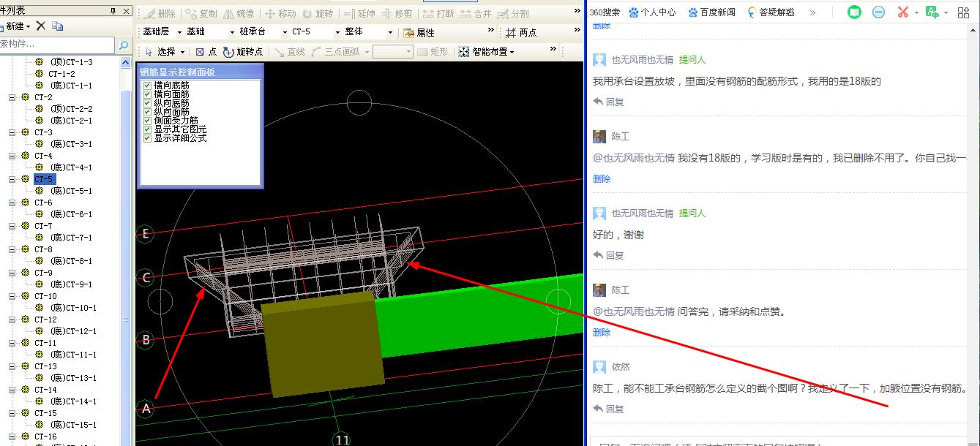Select (顶)CT-2-2 tree item
The height and width of the screenshot is (446, 980).
(x=71, y=109)
